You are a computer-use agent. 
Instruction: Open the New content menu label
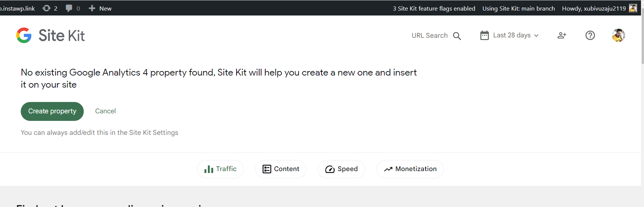105,8
